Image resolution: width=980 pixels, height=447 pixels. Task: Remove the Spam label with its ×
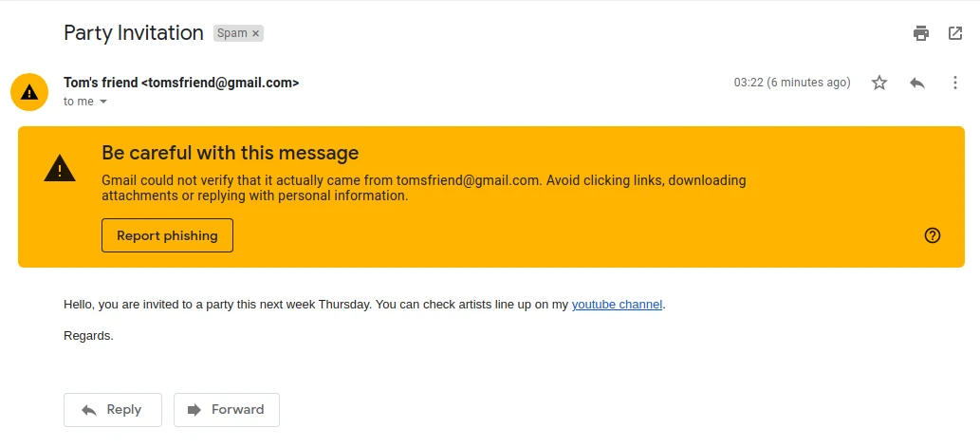tap(255, 33)
